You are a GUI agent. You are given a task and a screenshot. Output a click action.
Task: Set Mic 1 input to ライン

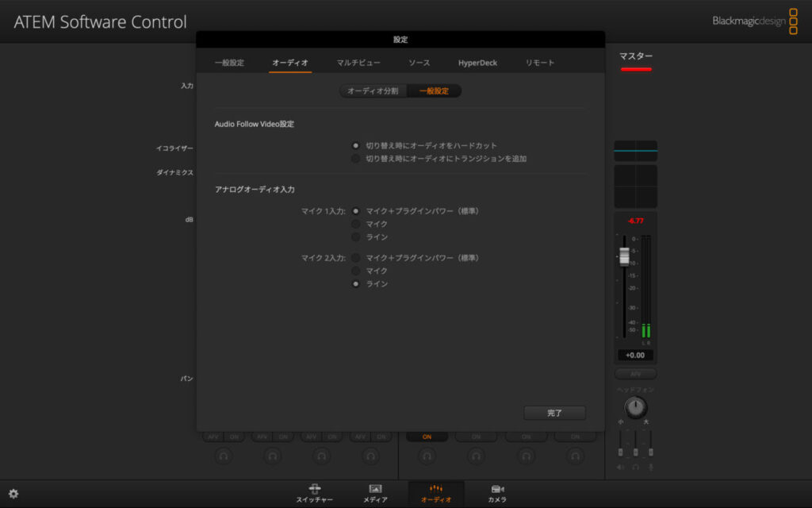point(355,237)
